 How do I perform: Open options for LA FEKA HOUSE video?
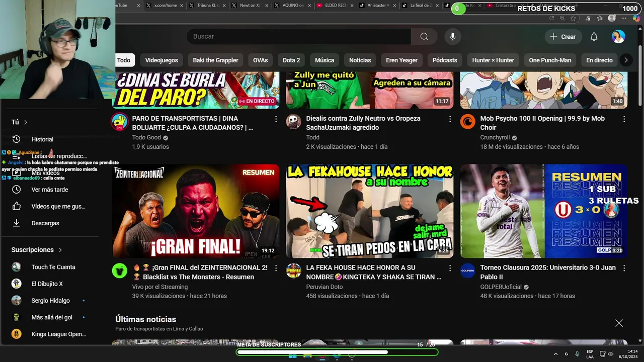450,268
